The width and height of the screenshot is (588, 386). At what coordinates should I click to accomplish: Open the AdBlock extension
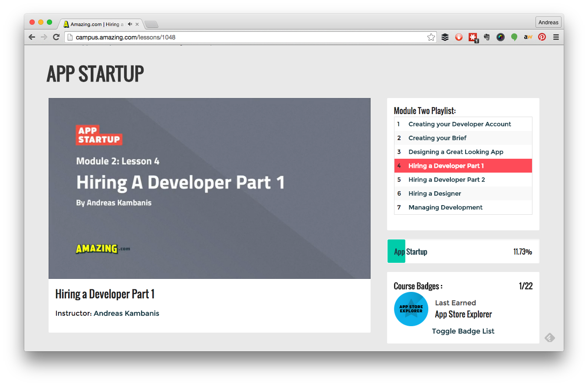[x=459, y=37]
